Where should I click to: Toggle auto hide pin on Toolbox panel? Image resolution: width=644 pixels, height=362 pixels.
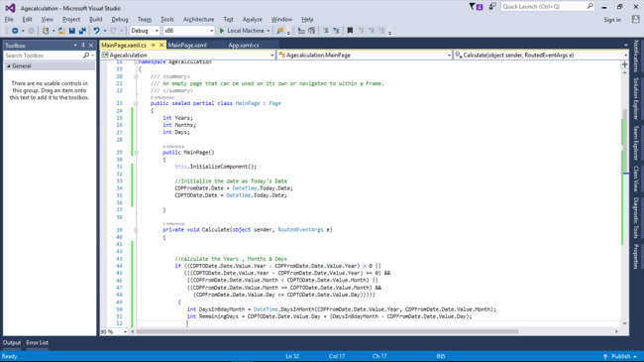pos(83,46)
